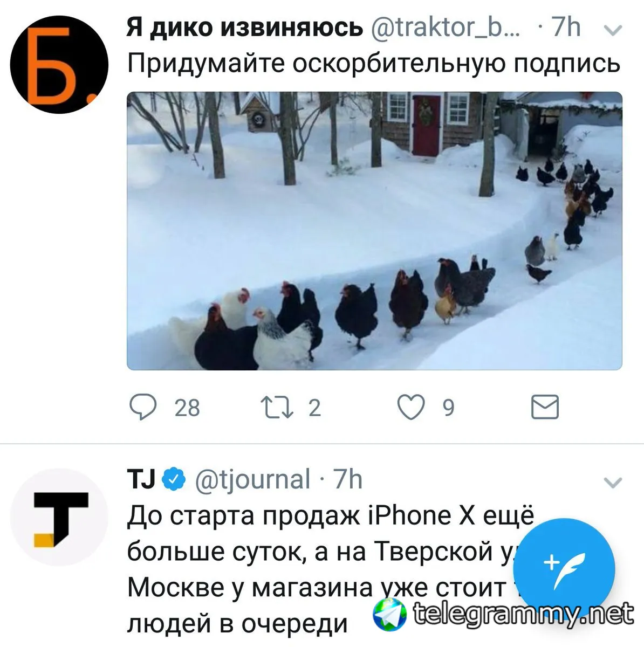This screenshot has width=644, height=647.
Task: Open the reply icon showing 28 comments
Action: (x=143, y=407)
